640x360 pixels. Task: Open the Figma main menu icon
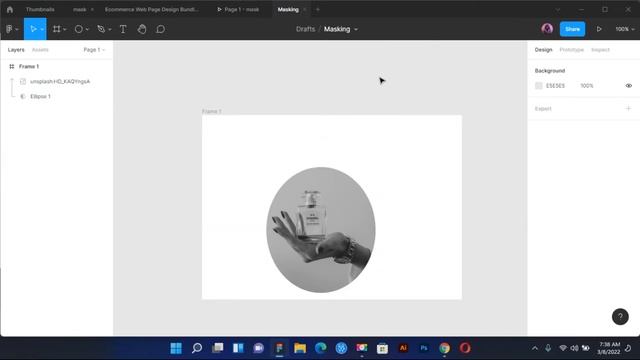coord(9,29)
